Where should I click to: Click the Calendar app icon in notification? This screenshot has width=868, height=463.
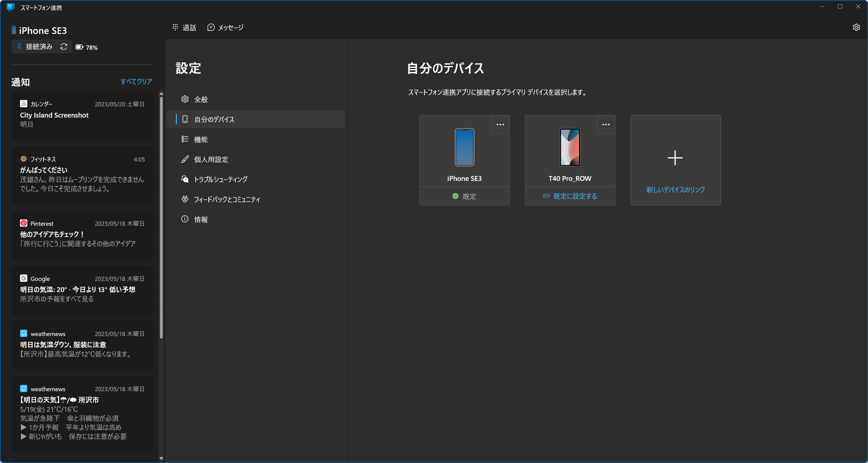24,104
